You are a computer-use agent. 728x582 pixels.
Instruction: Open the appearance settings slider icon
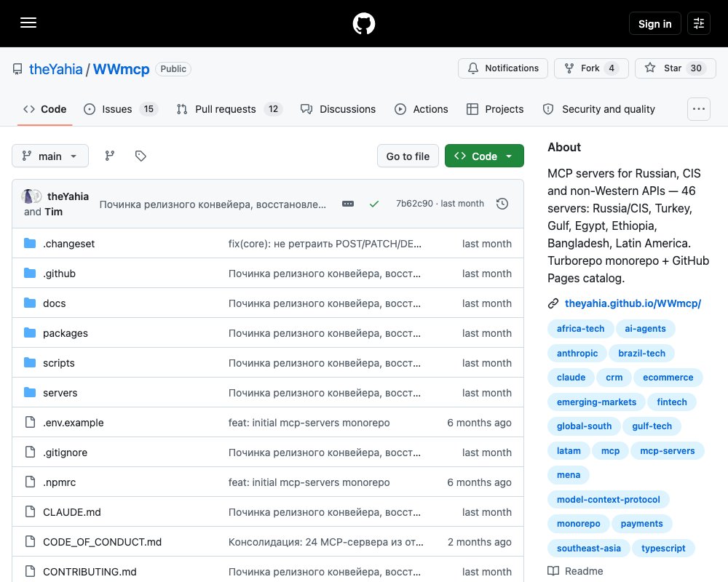[699, 23]
